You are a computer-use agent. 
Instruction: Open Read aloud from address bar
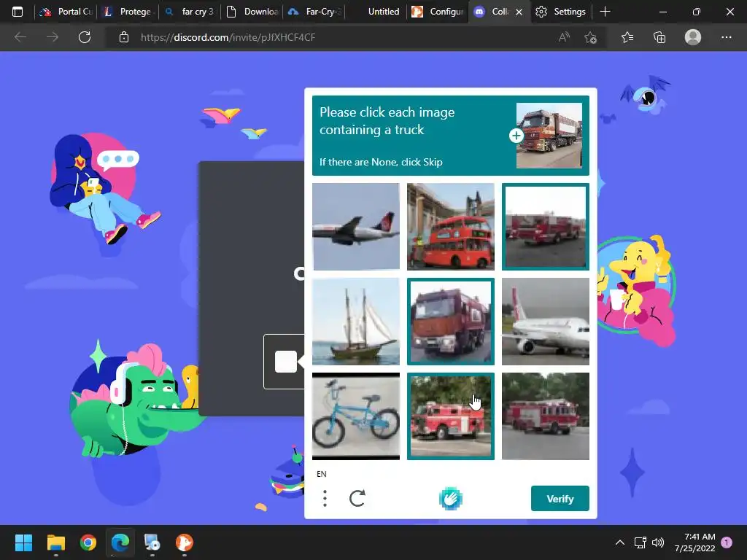pos(564,37)
